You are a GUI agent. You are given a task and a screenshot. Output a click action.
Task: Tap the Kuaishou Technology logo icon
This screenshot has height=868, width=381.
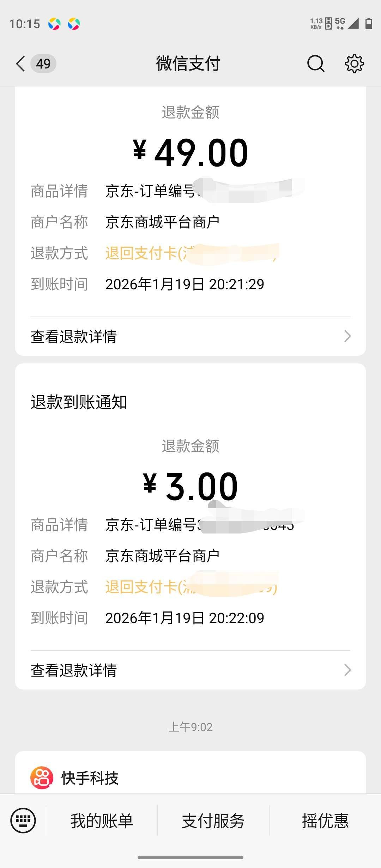click(x=42, y=778)
